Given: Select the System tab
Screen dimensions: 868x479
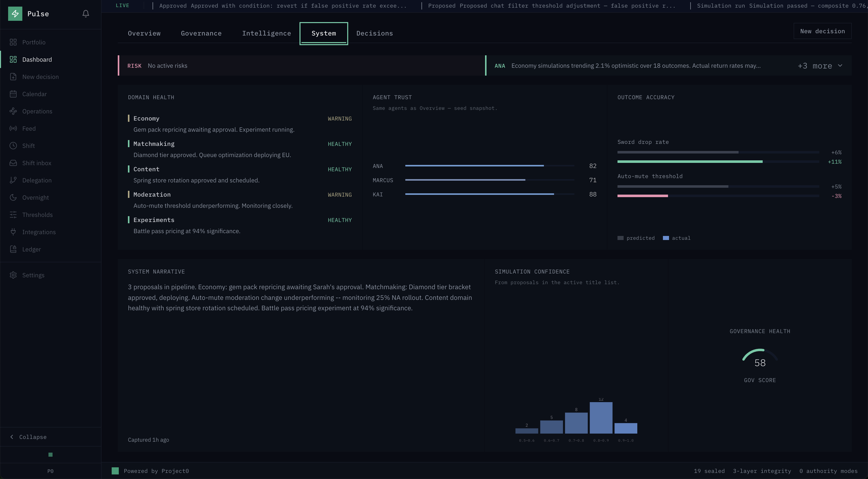Looking at the screenshot, I should (x=324, y=33).
